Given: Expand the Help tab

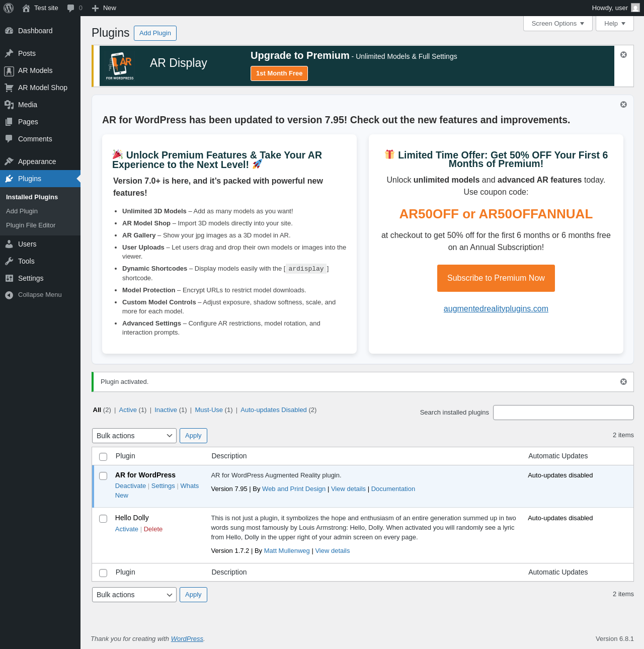Looking at the screenshot, I should click(x=615, y=24).
